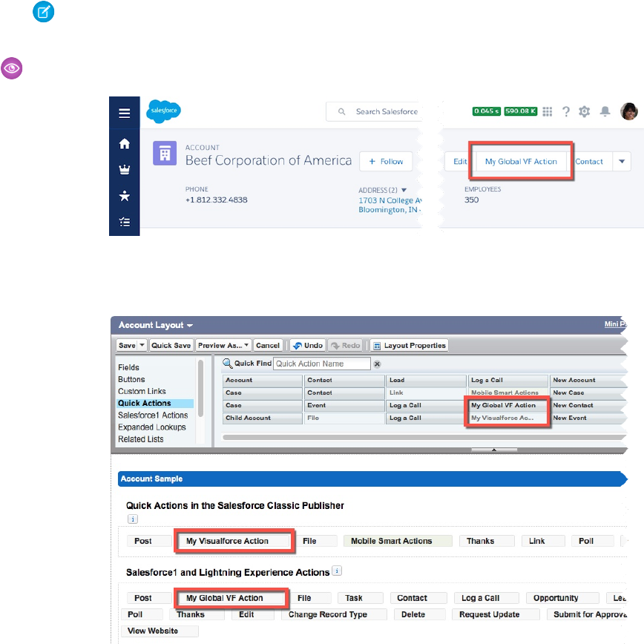Select Submit for Approval action
The height and width of the screenshot is (644, 644).
[x=587, y=614]
